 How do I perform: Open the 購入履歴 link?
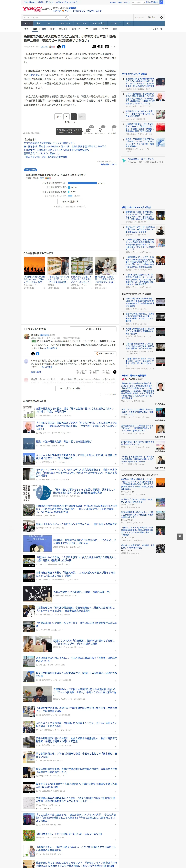pos(152,17)
